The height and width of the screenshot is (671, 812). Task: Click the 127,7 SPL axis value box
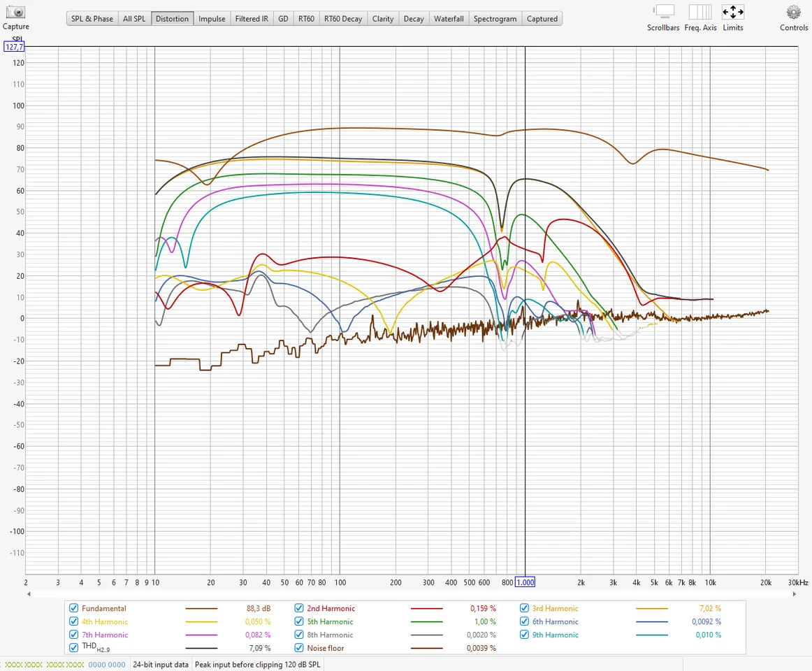(x=14, y=47)
